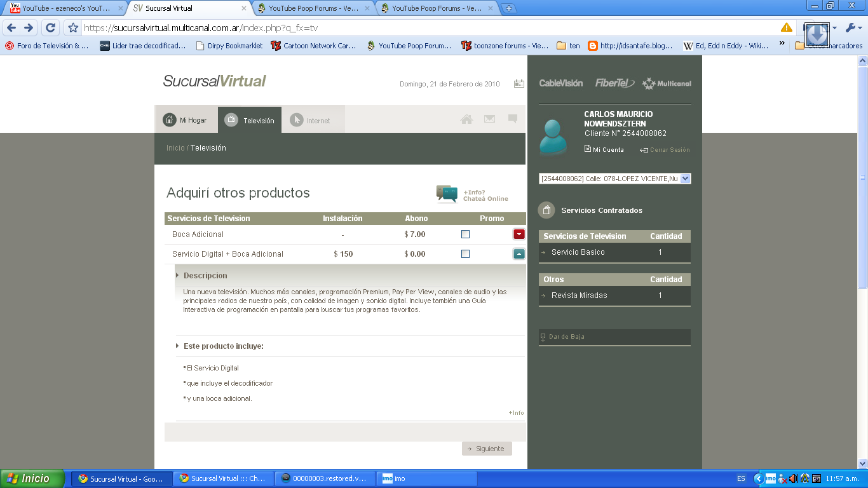Open the calendar icon beside the date
This screenshot has width=868, height=488.
tap(519, 84)
